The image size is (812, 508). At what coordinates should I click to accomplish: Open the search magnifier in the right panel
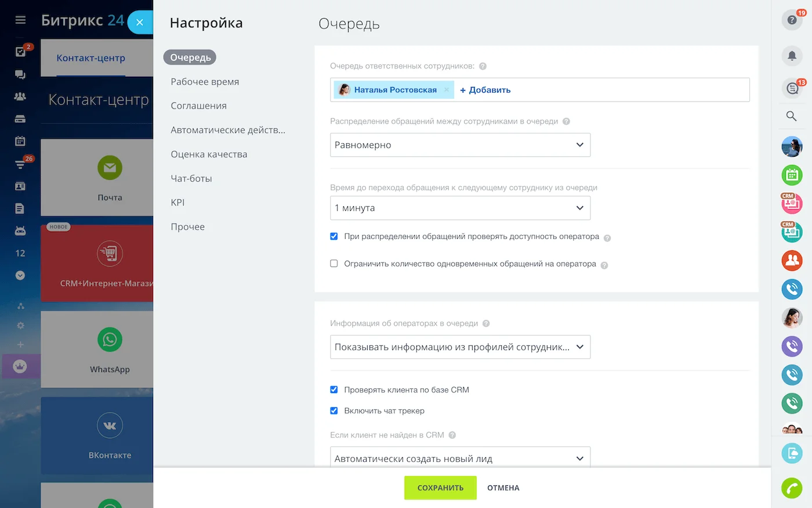pyautogui.click(x=791, y=116)
